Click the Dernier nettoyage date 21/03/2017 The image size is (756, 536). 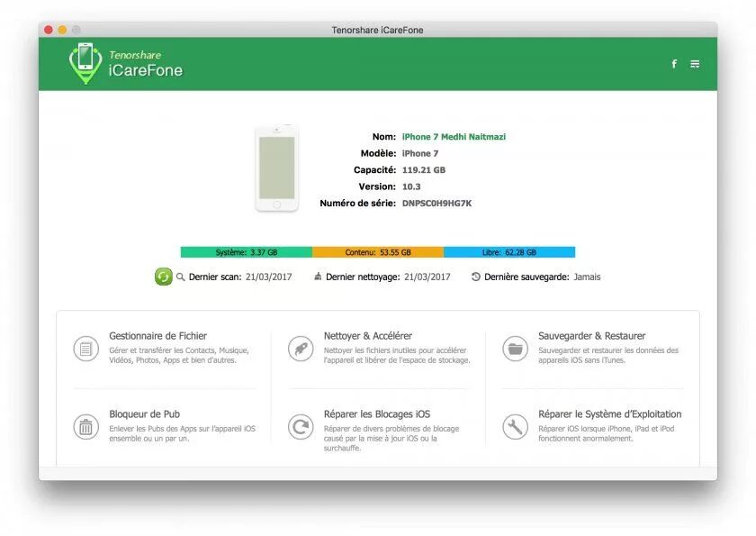[x=427, y=277]
